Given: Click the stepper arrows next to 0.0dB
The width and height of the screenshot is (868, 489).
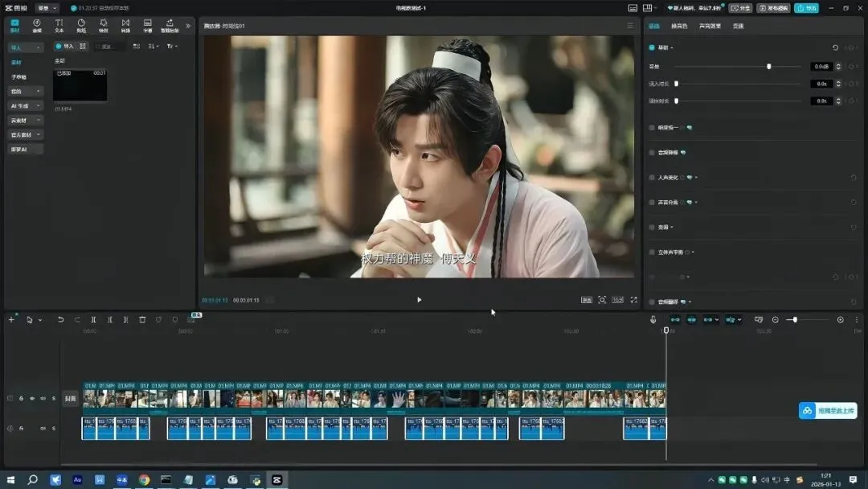Looking at the screenshot, I should pyautogui.click(x=838, y=67).
